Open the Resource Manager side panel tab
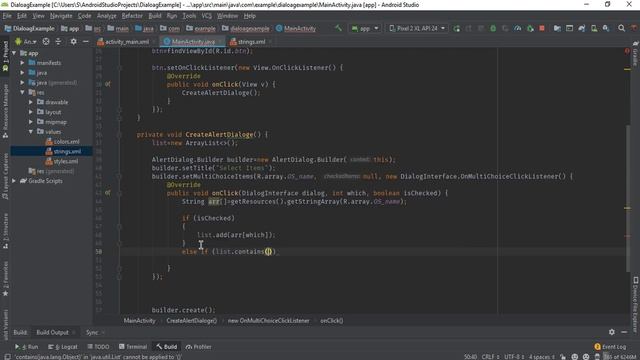This screenshot has width=640, height=360. pos(5,111)
